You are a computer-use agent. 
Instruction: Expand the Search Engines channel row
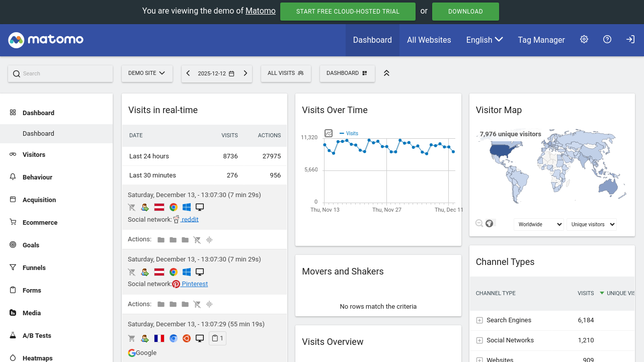478,320
